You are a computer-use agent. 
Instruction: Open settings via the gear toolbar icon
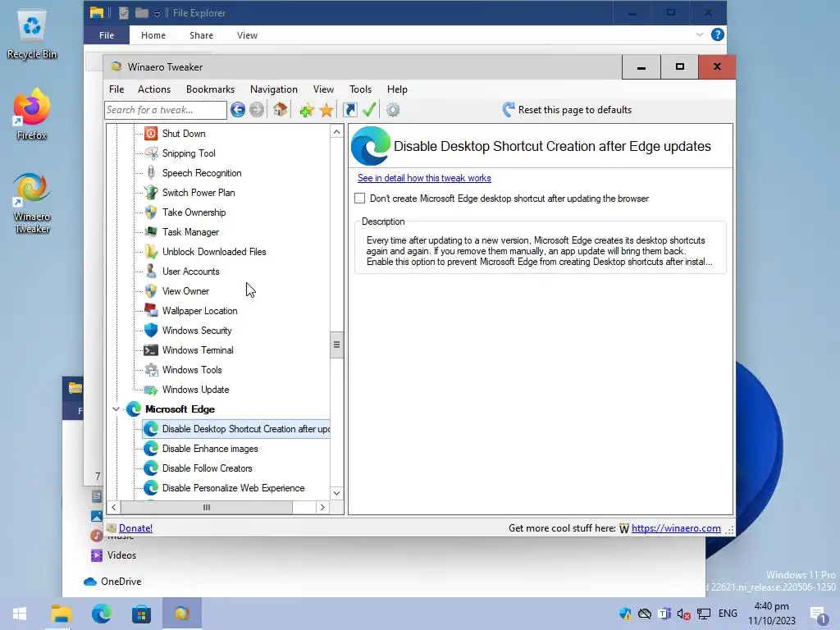point(393,110)
